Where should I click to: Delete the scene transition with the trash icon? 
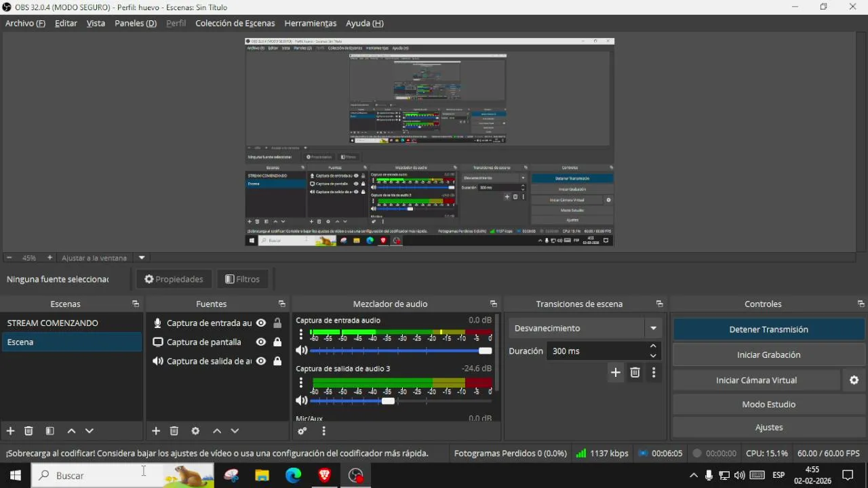click(x=635, y=372)
